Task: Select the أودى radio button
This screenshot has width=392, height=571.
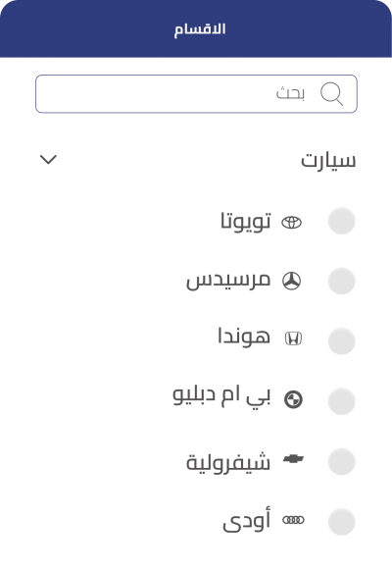Action: pos(341,522)
